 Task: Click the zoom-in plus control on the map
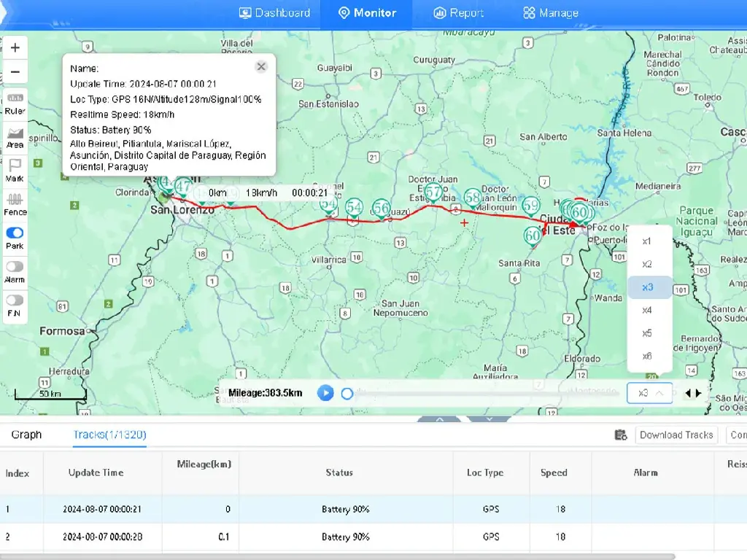(15, 47)
